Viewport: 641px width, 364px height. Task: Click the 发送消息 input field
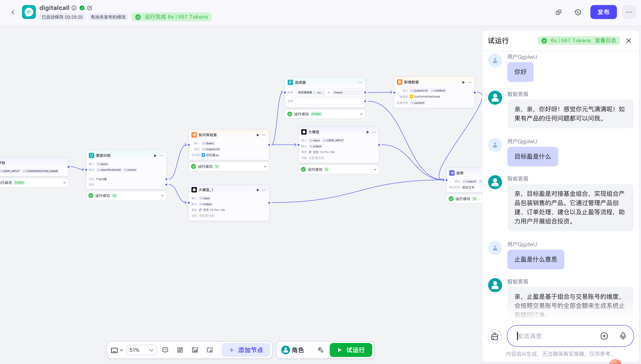click(556, 336)
